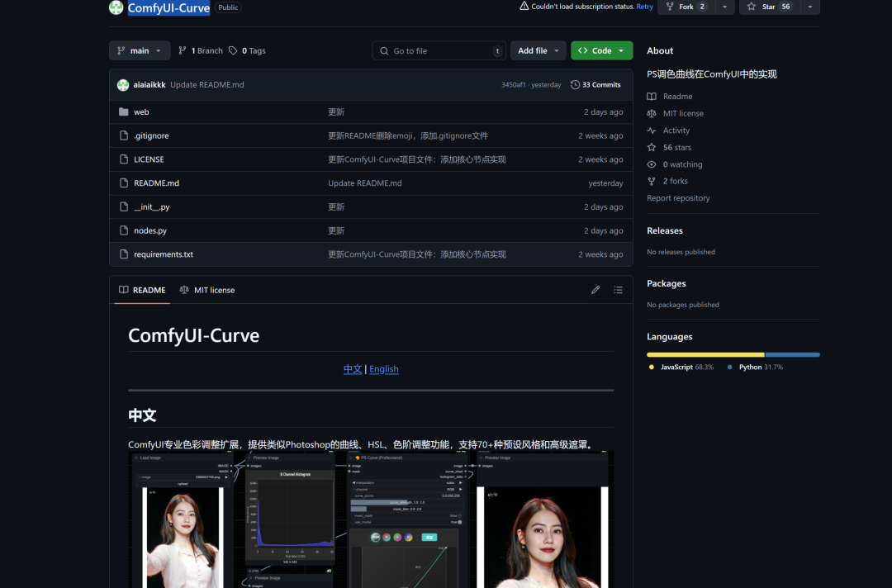Click the file icon beside LICENSE
Viewport: 892px width, 588px height.
123,159
